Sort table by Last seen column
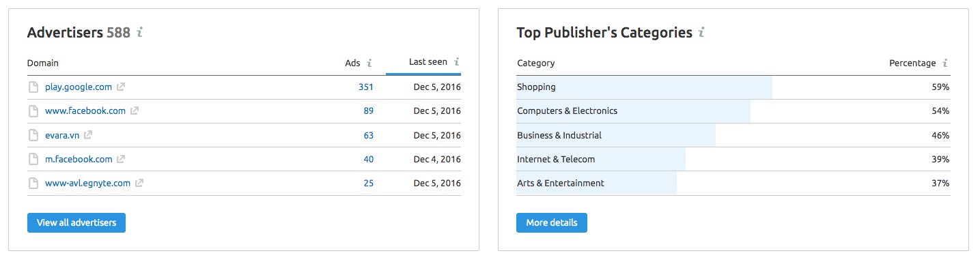 click(428, 61)
